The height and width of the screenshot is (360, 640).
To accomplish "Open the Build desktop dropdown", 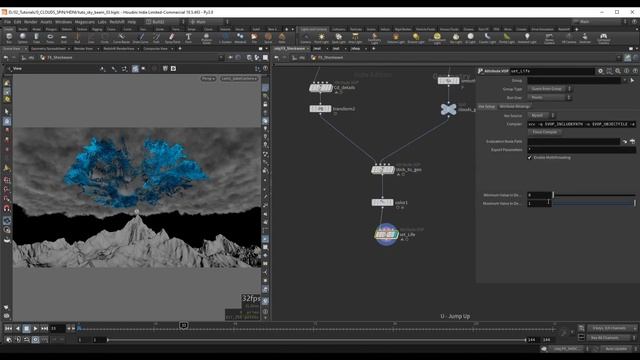I will [164, 22].
